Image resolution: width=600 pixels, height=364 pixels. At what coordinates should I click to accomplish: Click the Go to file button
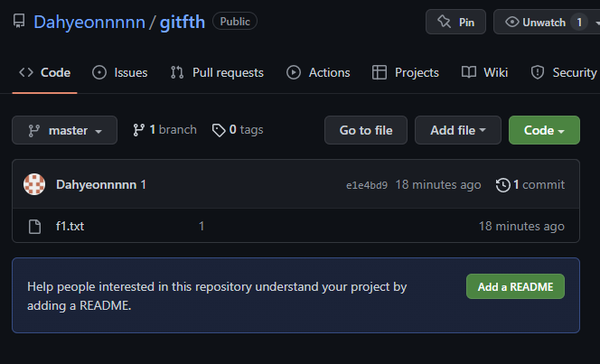point(366,130)
